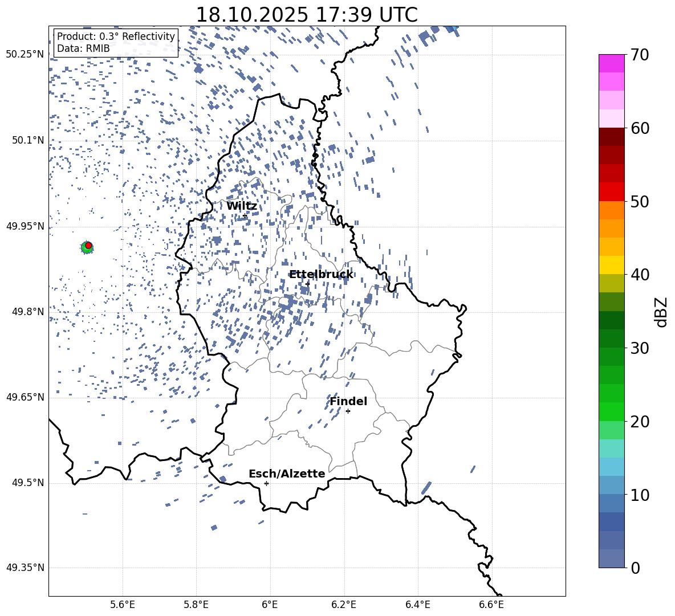Viewport: 675px width, 616px height.
Task: Click the colorbar tick label 40
Action: [x=640, y=275]
